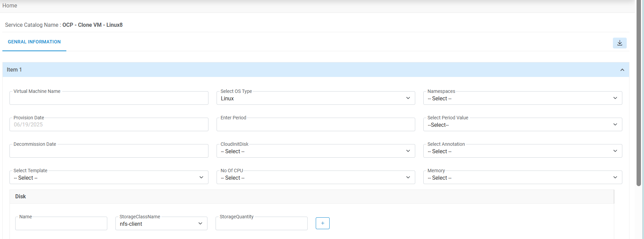Collapse the Item 1 panel chevron
The height and width of the screenshot is (239, 644).
click(622, 70)
